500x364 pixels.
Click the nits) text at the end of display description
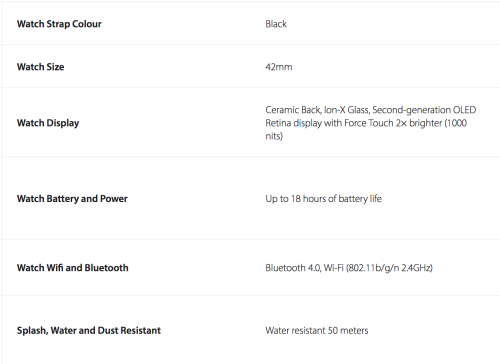[274, 136]
